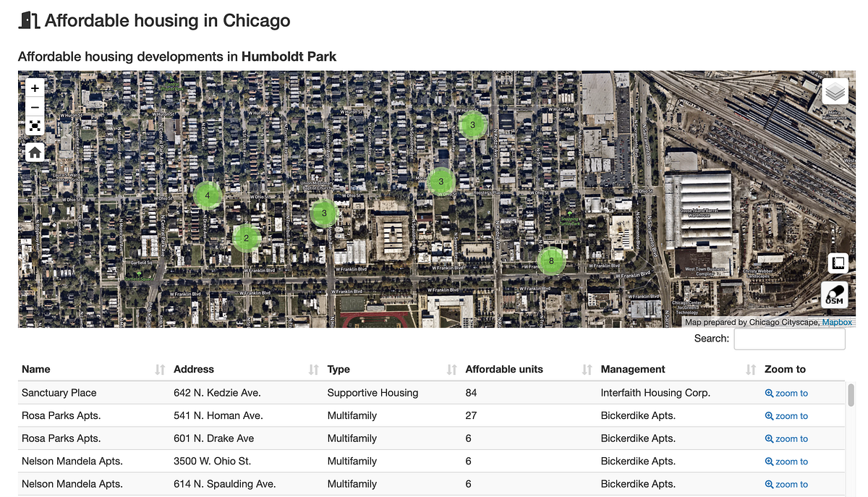This screenshot has height=497, width=868.
Task: Click the cluster marker showing 4
Action: pos(208,195)
